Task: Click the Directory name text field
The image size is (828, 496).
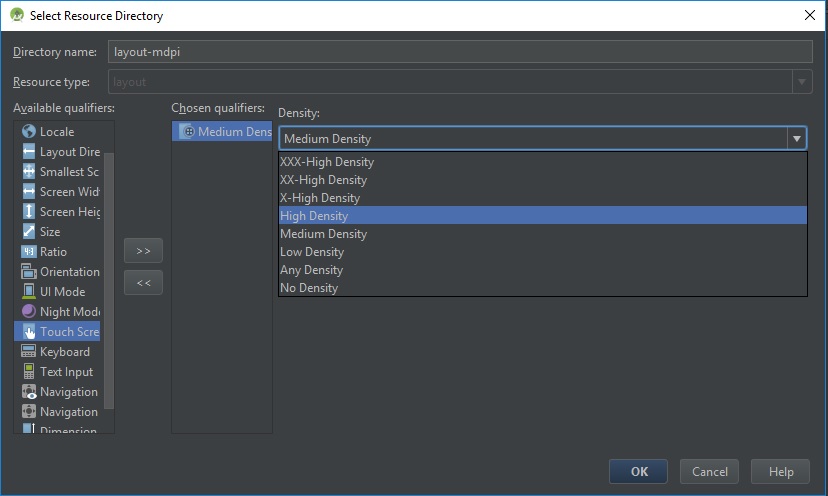Action: click(x=460, y=52)
